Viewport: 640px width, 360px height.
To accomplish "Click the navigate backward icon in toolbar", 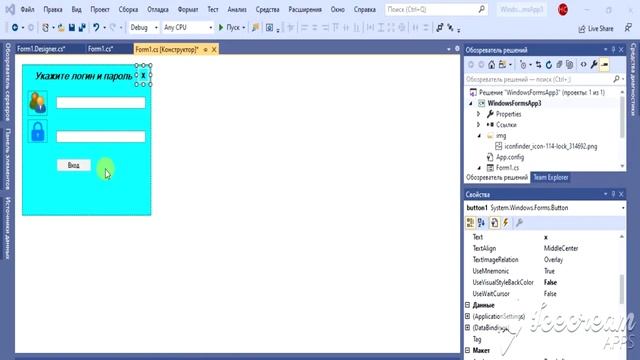I will (x=15, y=27).
